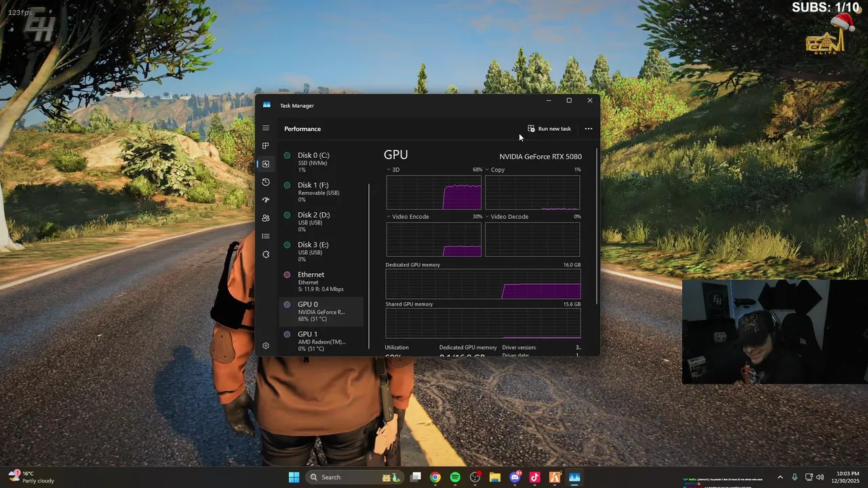868x488 pixels.
Task: Open the Task Manager hamburger navigation menu
Action: pos(266,128)
